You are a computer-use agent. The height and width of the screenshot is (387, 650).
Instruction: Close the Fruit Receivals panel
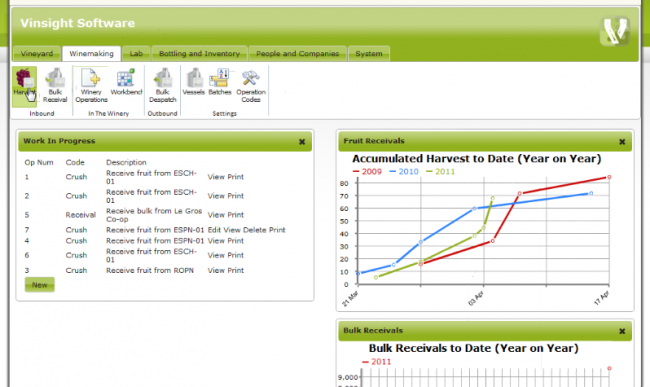[x=622, y=142]
